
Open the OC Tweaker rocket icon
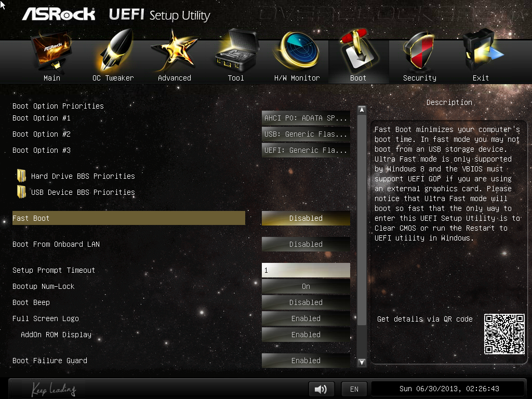point(115,50)
